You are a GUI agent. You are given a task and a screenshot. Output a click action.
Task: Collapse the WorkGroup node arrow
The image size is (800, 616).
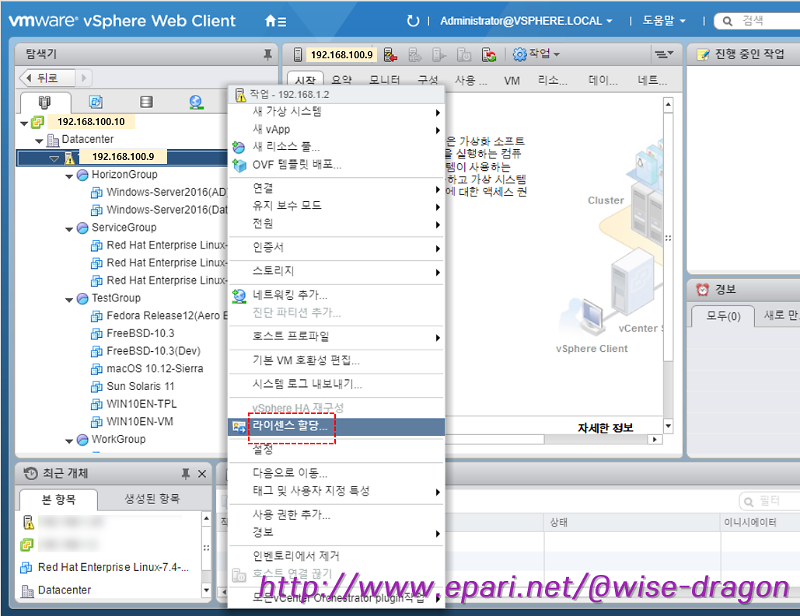[x=69, y=441]
